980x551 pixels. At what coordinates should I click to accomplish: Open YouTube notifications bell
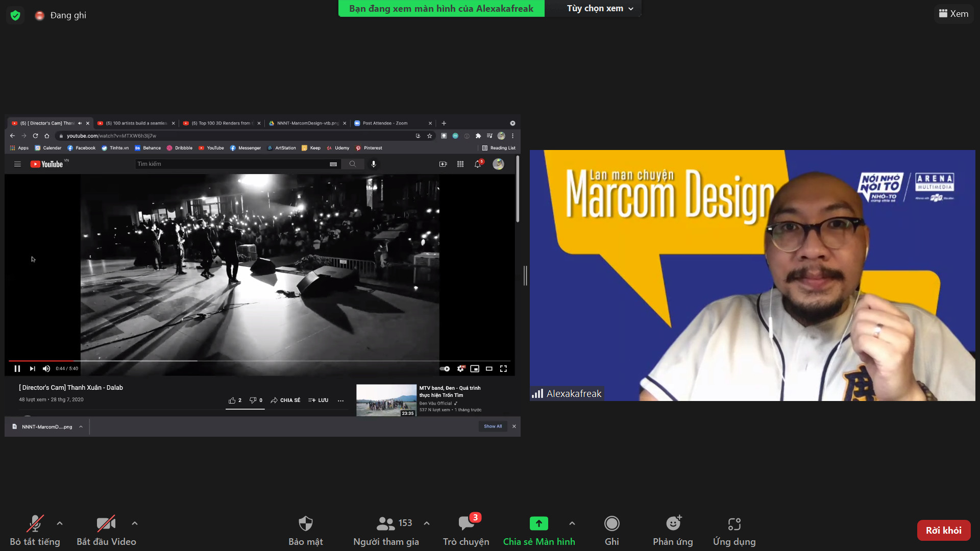point(478,164)
